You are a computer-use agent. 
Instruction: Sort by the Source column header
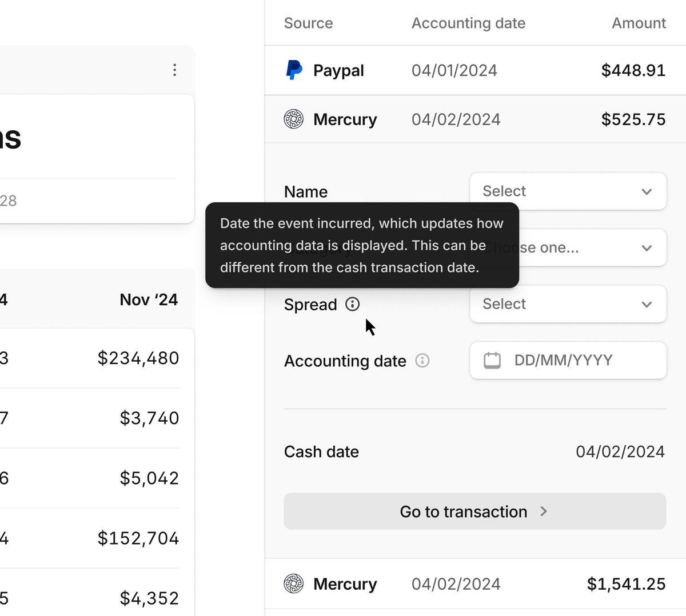click(x=308, y=23)
